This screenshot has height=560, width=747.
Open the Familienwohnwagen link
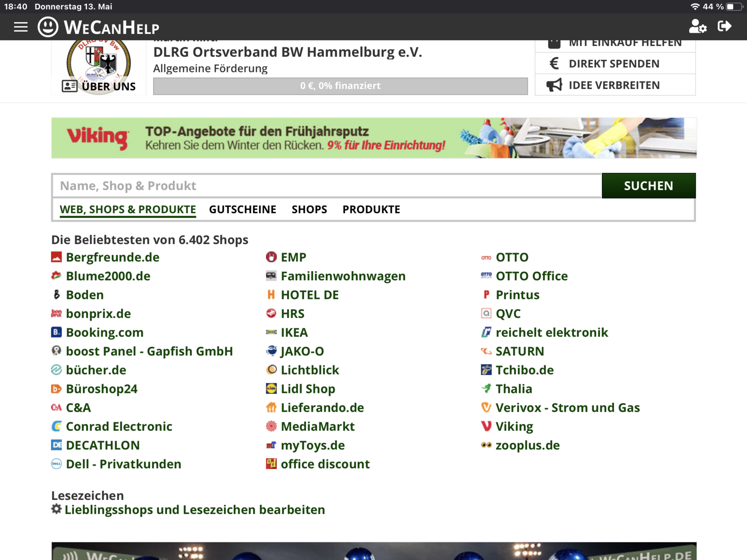coord(343,276)
